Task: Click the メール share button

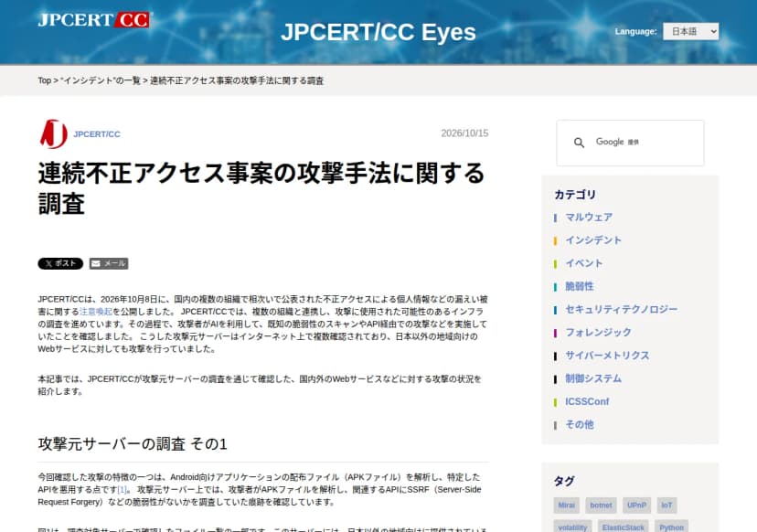Action: (x=109, y=263)
